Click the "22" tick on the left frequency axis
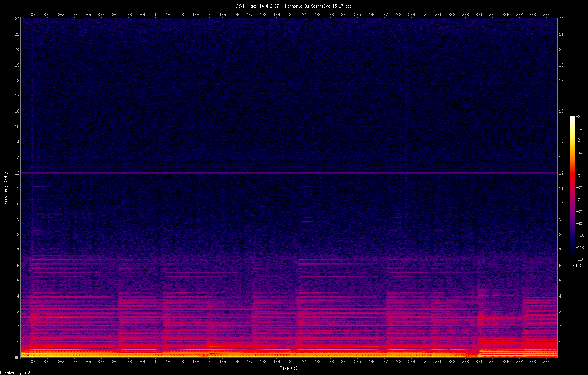 tap(17, 19)
